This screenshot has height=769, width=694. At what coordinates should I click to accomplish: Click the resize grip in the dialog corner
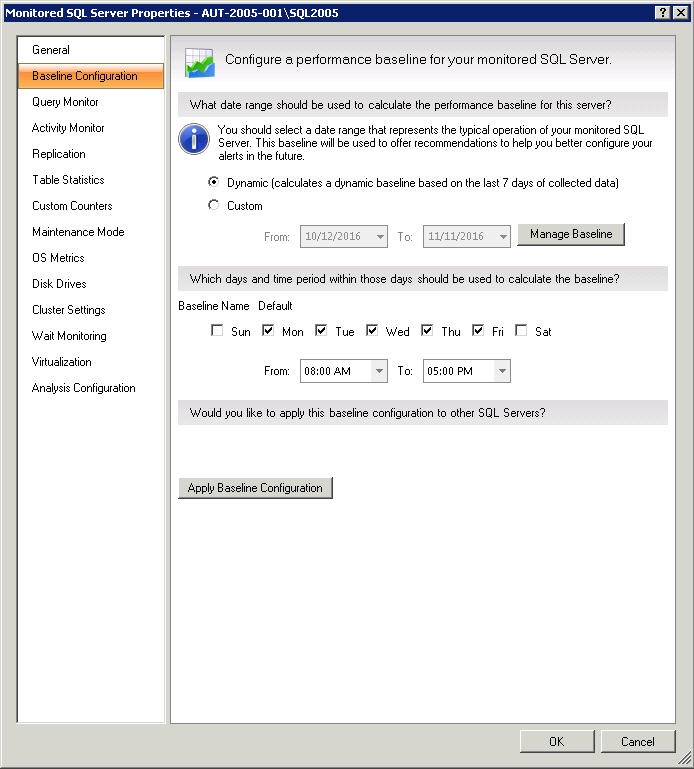click(685, 759)
